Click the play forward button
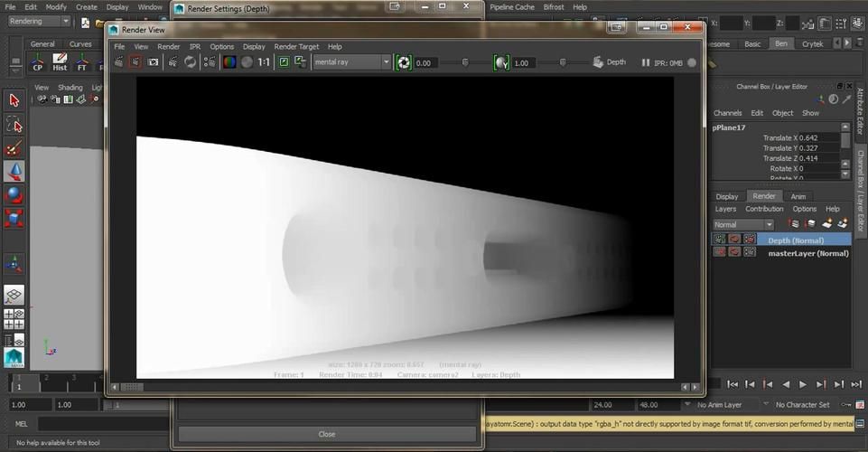868x452 pixels. click(803, 384)
